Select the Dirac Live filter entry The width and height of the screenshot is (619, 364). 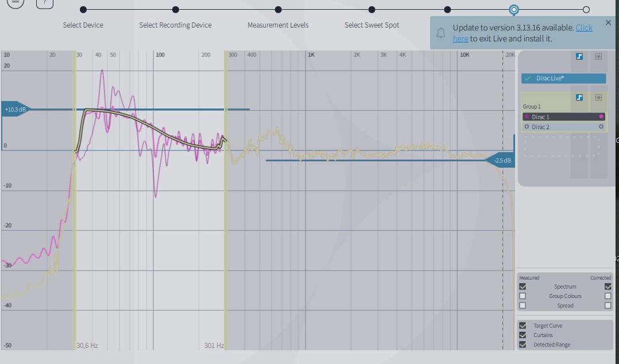tap(563, 79)
